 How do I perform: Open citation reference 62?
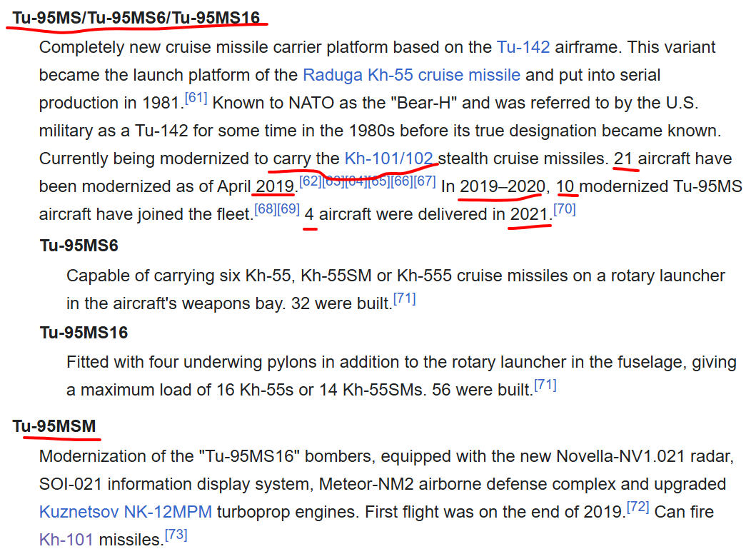click(x=311, y=181)
